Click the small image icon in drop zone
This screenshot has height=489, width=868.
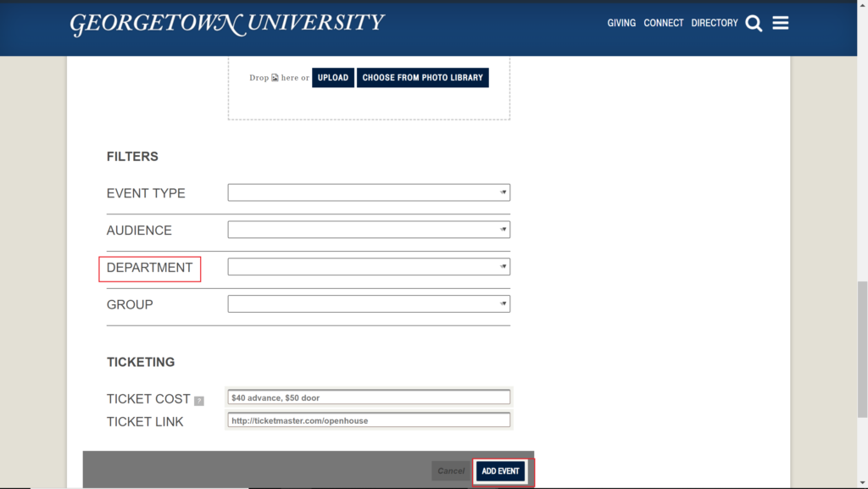tap(275, 78)
